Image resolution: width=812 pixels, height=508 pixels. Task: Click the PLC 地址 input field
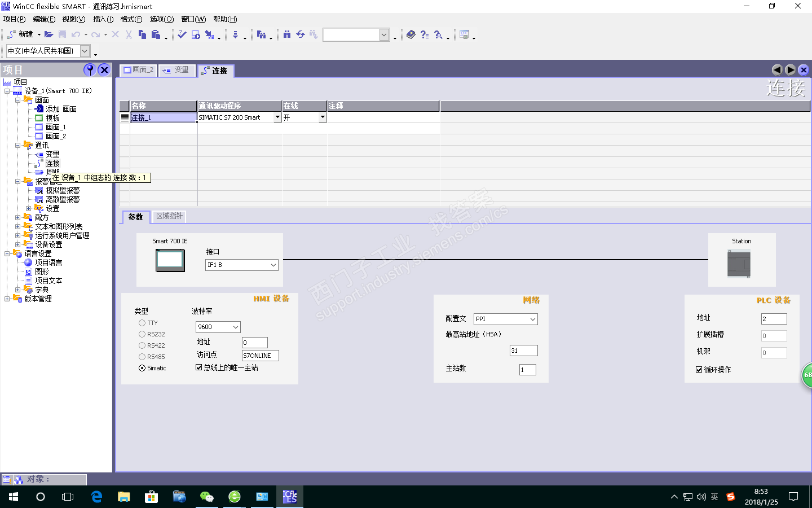tap(774, 319)
